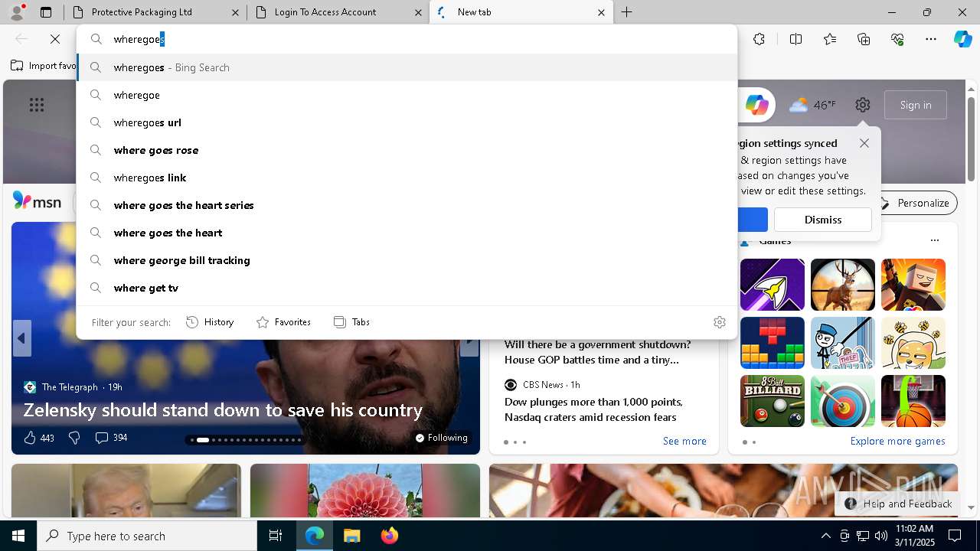Click the taskbar 'Type here to search' box
Screen dimensions: 980x551
coord(147,536)
